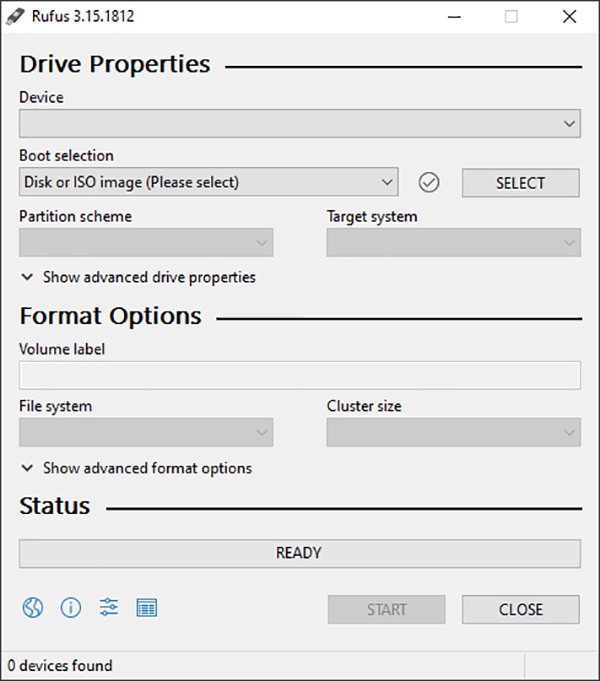Minimize the Rufus window
Viewport: 600px width, 681px height.
454,17
